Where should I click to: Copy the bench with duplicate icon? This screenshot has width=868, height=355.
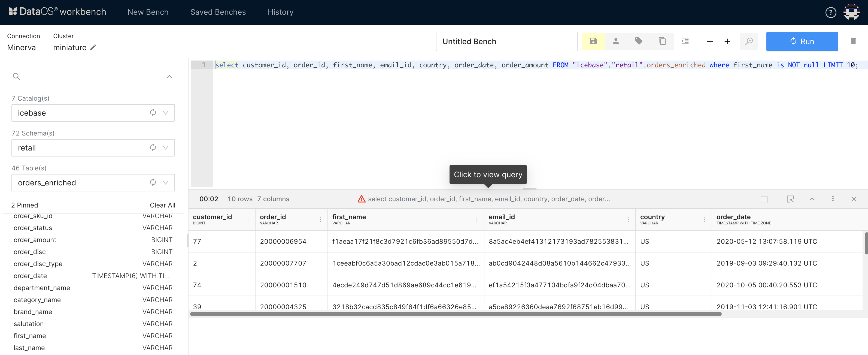tap(662, 41)
